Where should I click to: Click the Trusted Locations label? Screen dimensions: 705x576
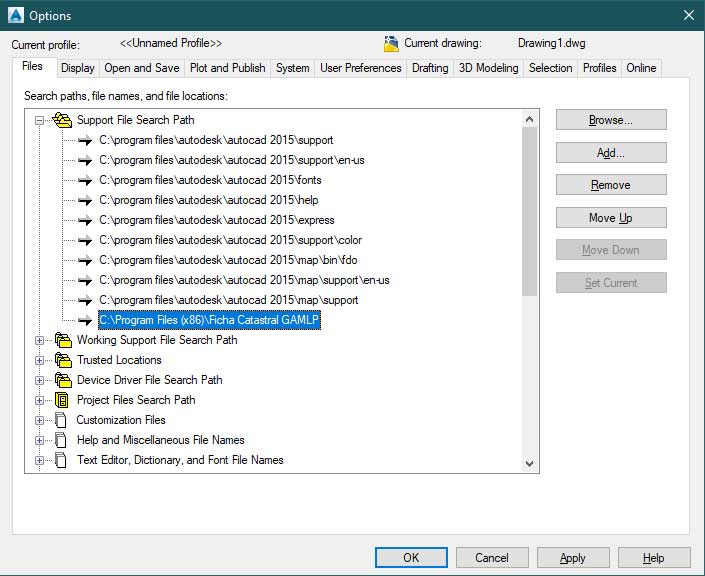119,360
